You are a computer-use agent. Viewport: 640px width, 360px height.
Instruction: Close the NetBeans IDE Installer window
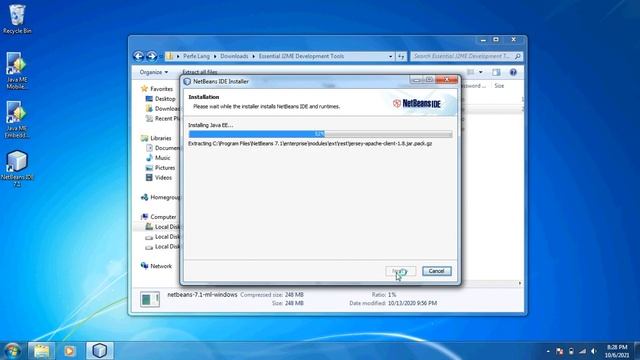coord(447,80)
